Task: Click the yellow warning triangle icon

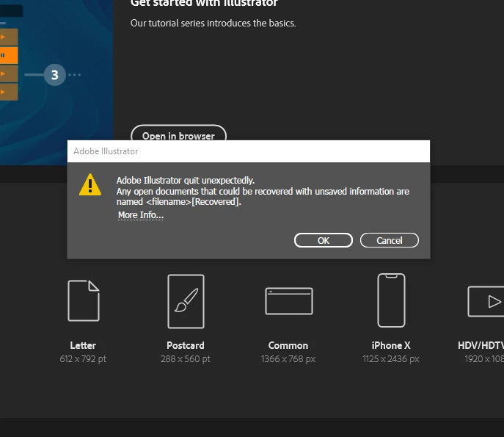Action: tap(90, 184)
